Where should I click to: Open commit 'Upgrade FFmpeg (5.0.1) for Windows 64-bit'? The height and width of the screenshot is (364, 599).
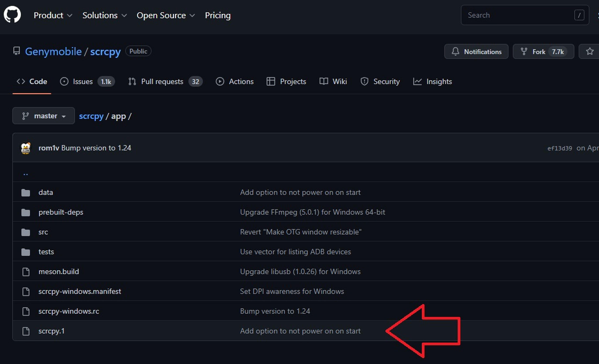(312, 212)
